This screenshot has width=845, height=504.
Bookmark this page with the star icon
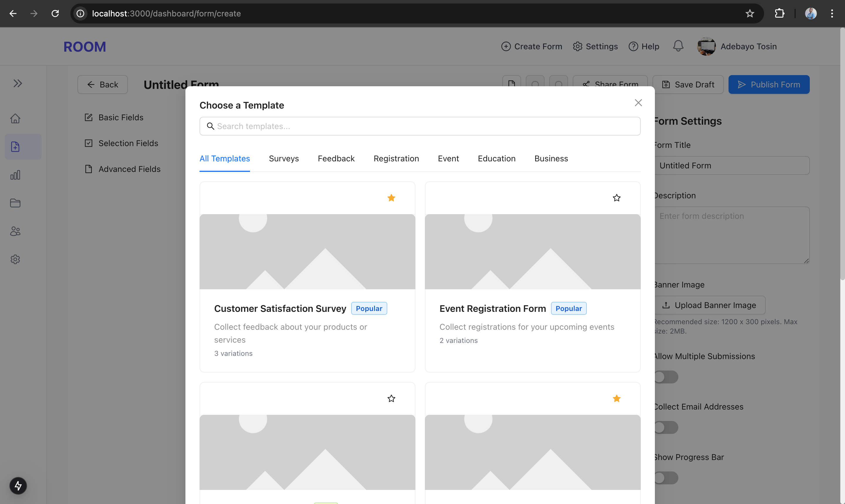(x=750, y=13)
